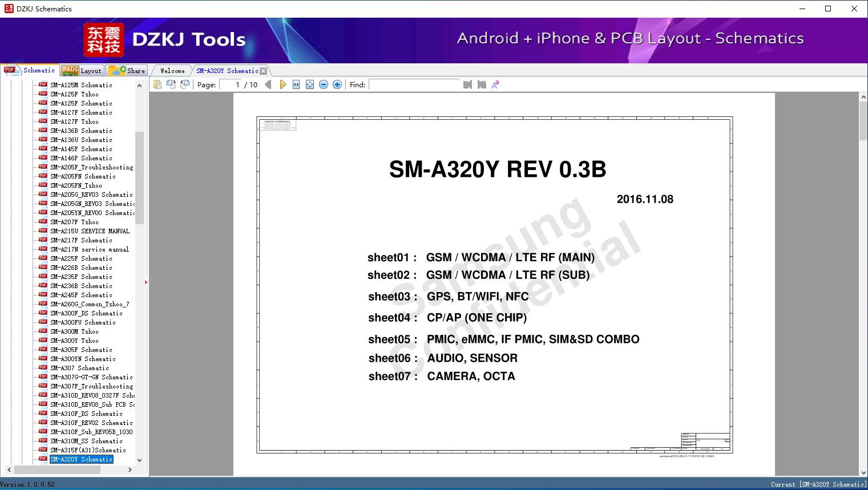
Task: Click the page number input field
Action: tap(230, 84)
